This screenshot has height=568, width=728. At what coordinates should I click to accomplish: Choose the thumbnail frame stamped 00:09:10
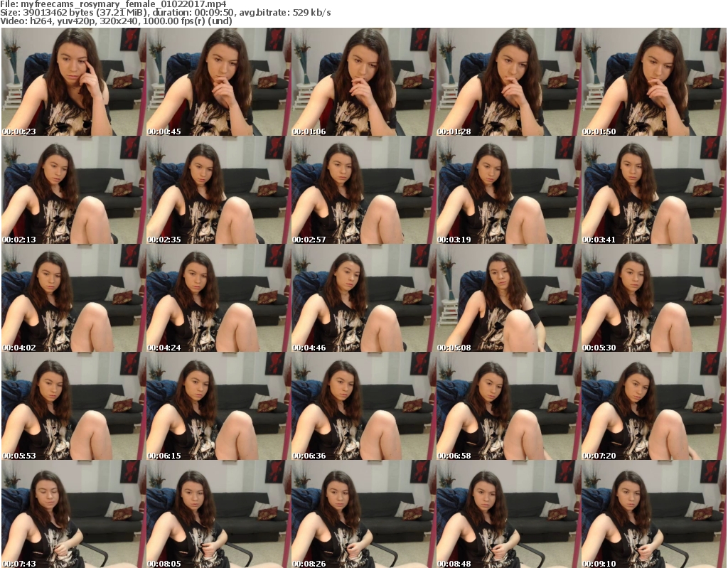coord(653,514)
